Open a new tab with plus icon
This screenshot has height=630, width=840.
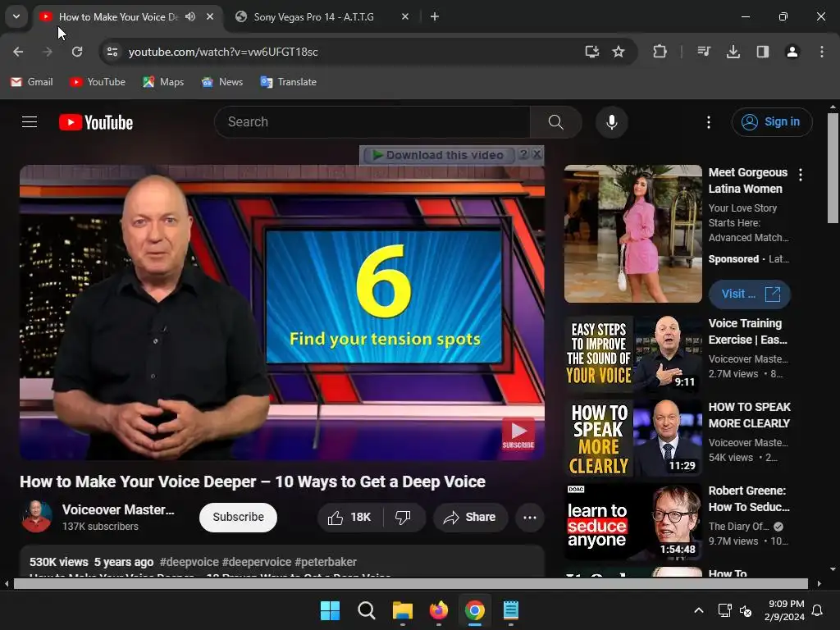pos(435,16)
